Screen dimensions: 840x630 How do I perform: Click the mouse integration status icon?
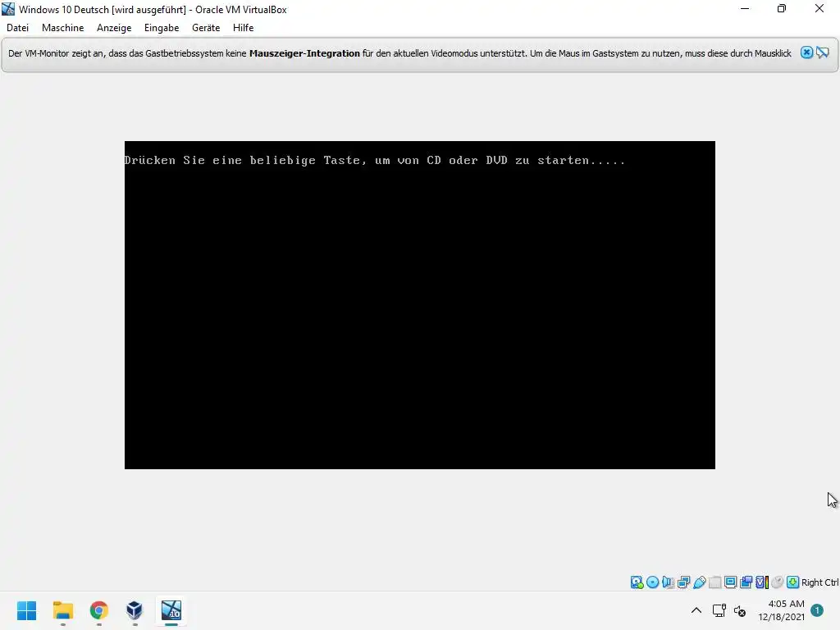tap(778, 582)
